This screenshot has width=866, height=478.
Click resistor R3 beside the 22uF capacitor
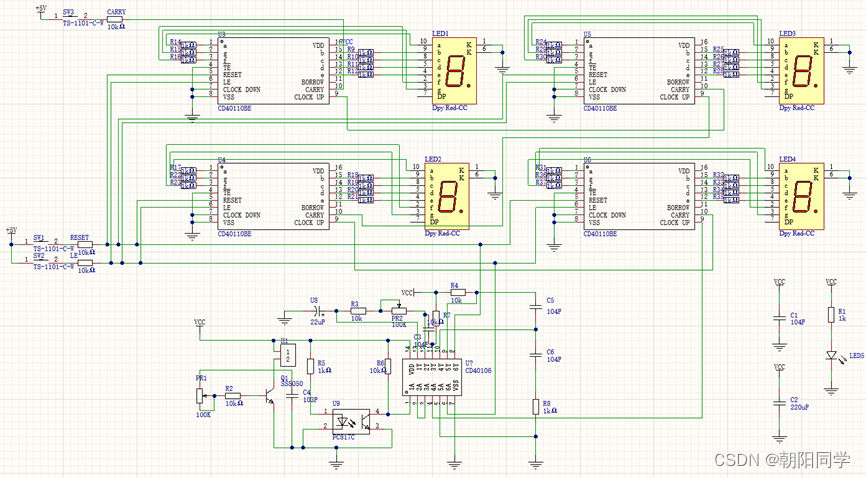tap(357, 311)
